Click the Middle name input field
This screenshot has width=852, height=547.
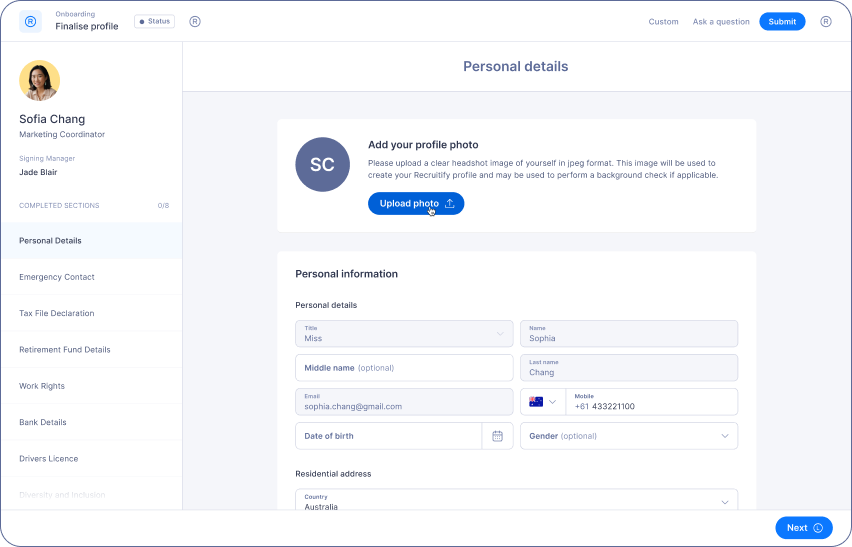pos(404,368)
